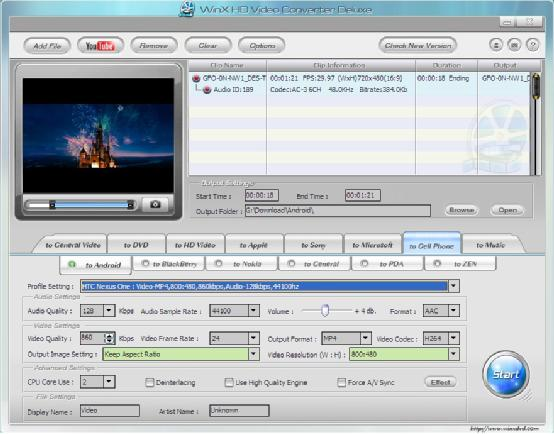This screenshot has width=554, height=434.
Task: Click the Artist Name field
Action: 239,411
